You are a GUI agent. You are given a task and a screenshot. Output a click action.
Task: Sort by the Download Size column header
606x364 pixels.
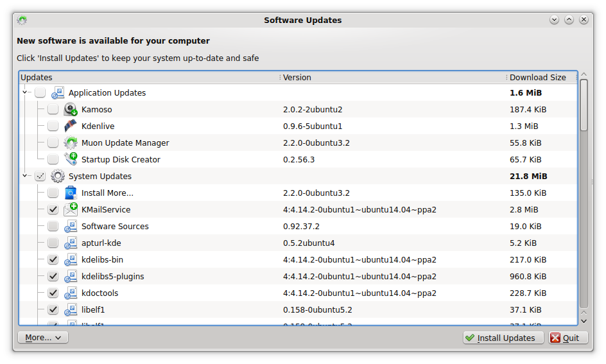tap(542, 77)
